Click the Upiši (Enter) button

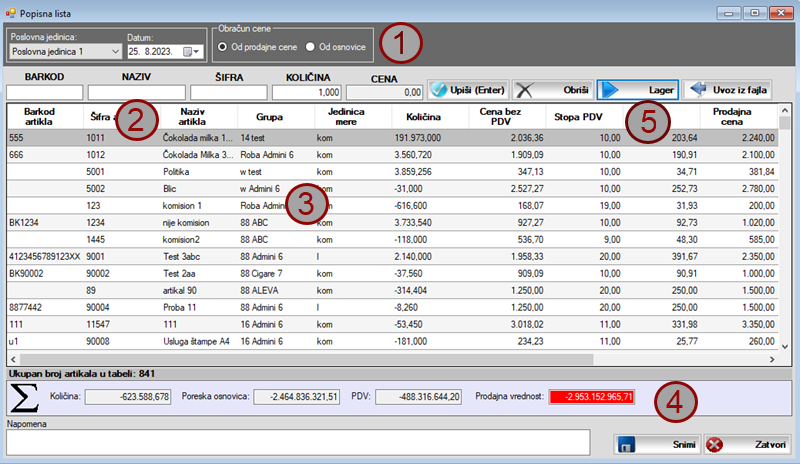468,90
